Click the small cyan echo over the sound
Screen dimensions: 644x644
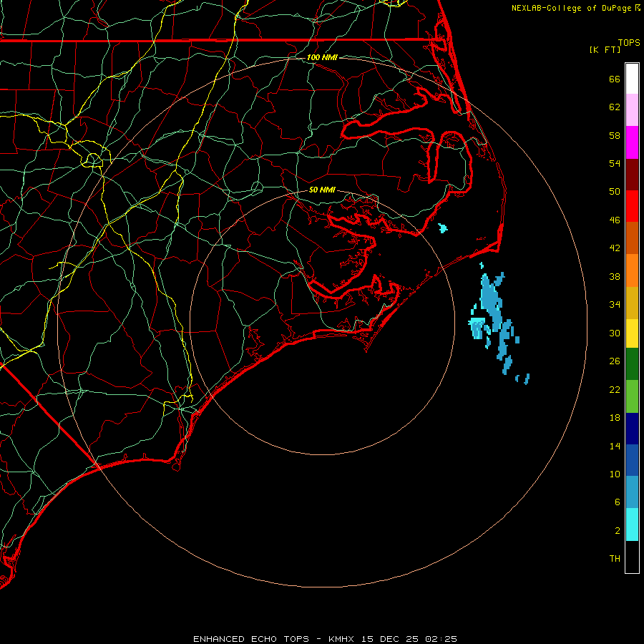coord(442,228)
